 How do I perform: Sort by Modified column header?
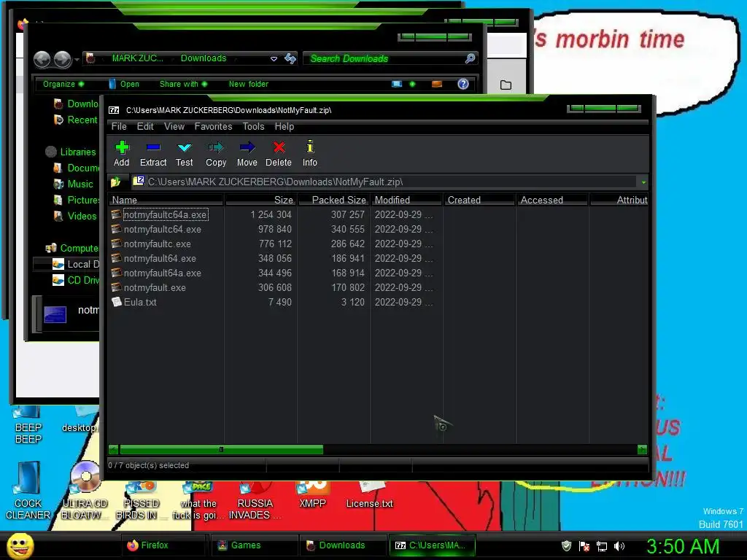(x=406, y=200)
